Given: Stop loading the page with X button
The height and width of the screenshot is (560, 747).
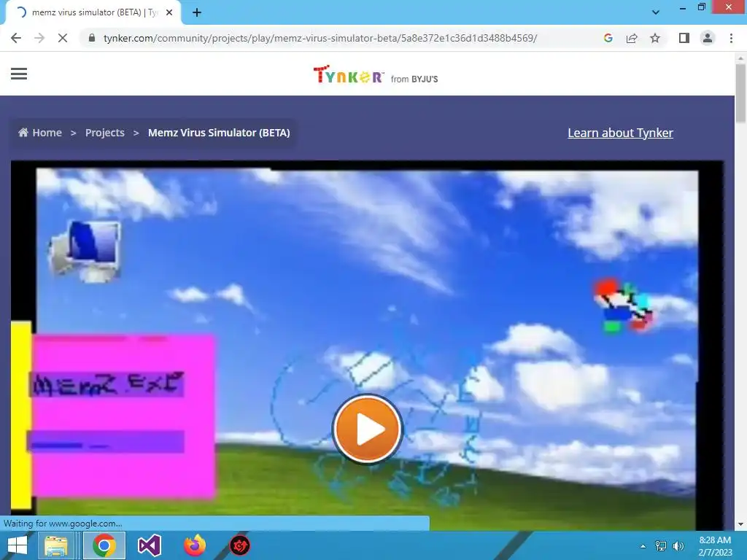Looking at the screenshot, I should 63,38.
